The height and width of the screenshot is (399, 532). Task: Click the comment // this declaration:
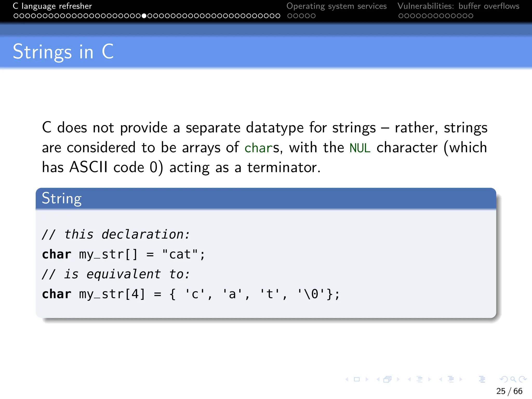(116, 234)
